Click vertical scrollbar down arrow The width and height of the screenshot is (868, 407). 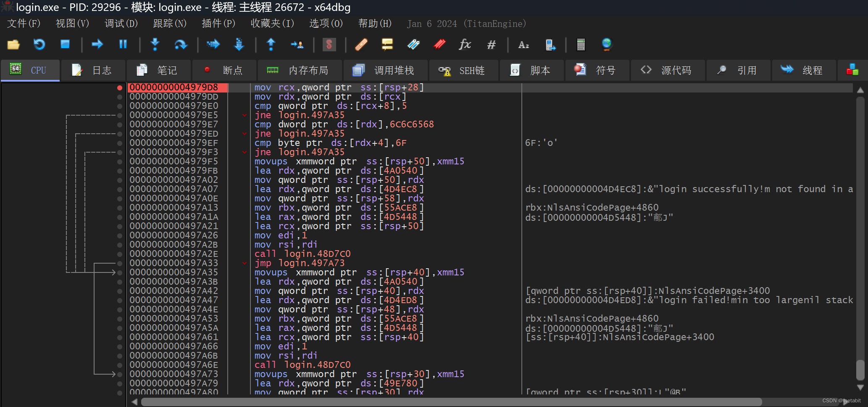860,387
